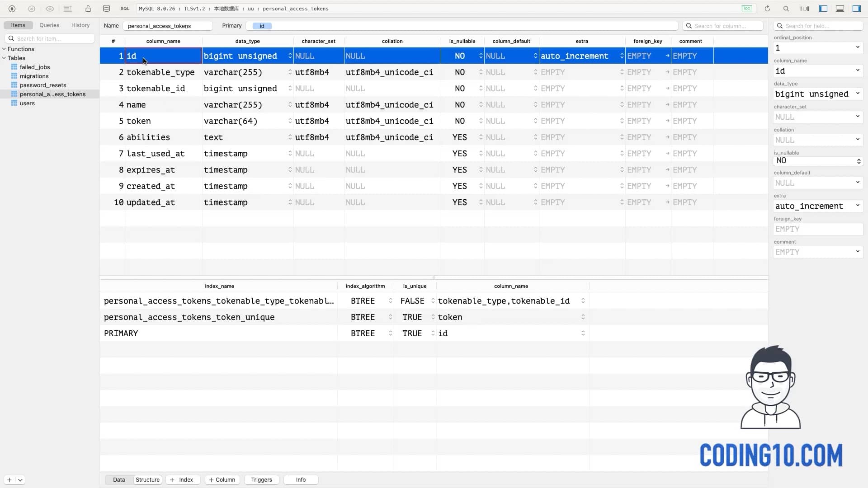Open the Triggers button
This screenshot has width=868, height=488.
pyautogui.click(x=261, y=480)
